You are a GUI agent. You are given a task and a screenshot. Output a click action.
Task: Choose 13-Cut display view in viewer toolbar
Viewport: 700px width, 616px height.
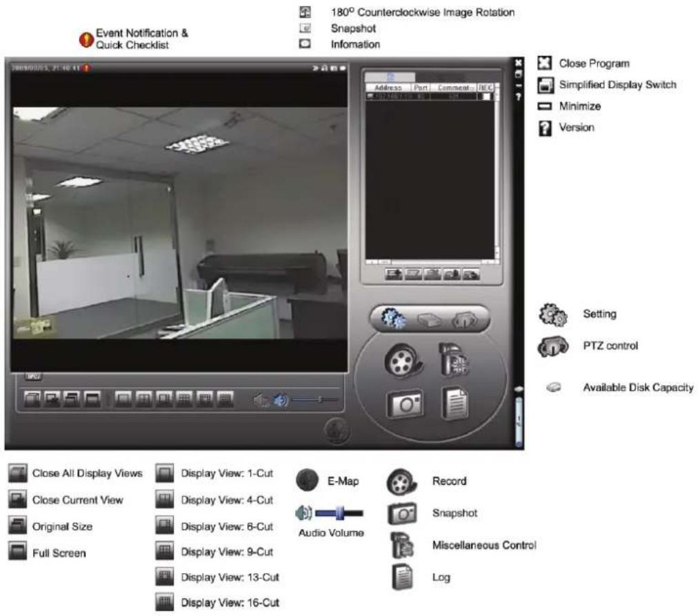204,399
